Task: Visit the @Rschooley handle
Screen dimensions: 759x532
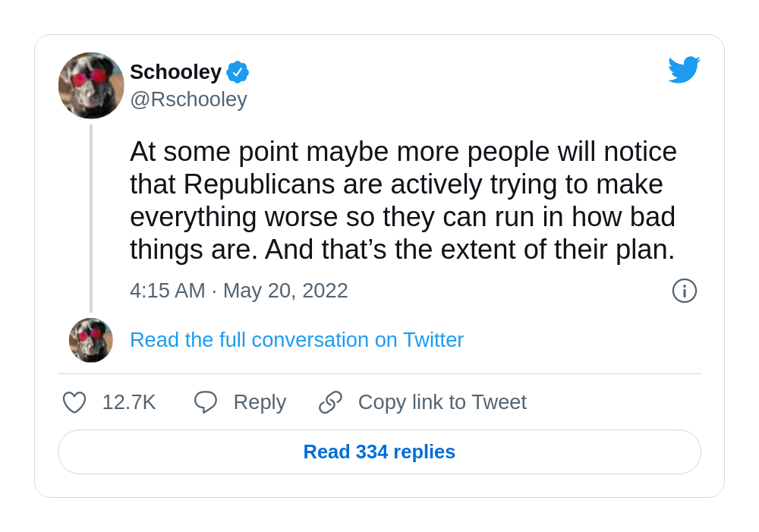Action: tap(189, 99)
